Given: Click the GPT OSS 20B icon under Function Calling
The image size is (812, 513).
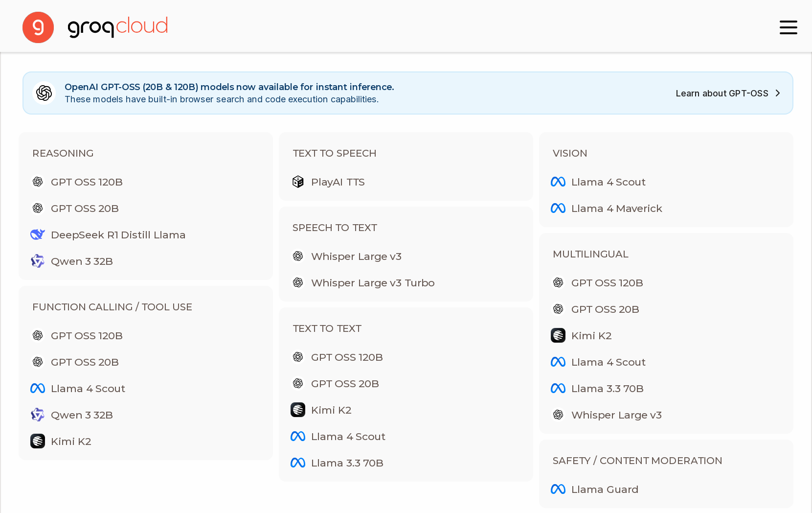Looking at the screenshot, I should [38, 362].
